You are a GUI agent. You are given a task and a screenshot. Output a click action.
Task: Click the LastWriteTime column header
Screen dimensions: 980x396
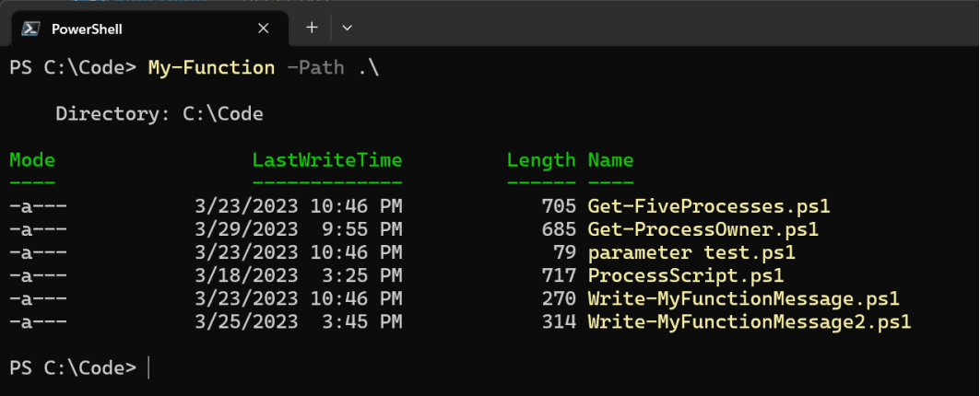pos(327,160)
